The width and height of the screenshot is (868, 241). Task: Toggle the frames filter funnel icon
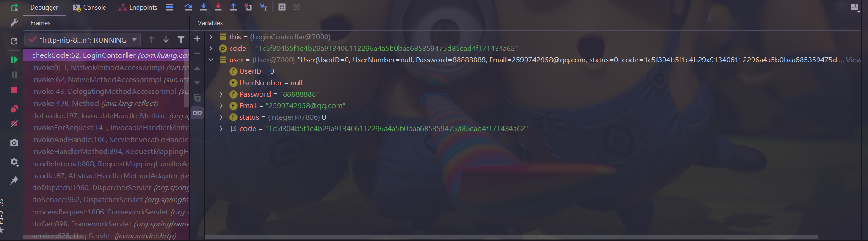click(181, 40)
